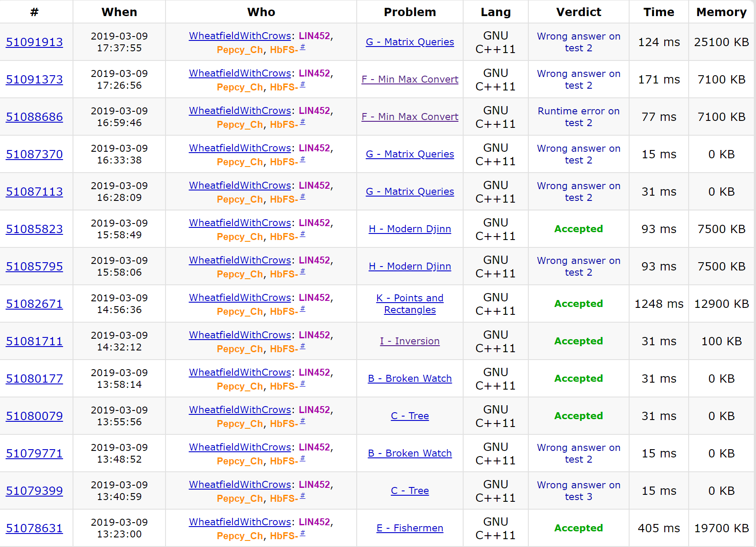Open submission 51088686 with the runtime error
Image resolution: width=756 pixels, height=547 pixels.
[34, 117]
